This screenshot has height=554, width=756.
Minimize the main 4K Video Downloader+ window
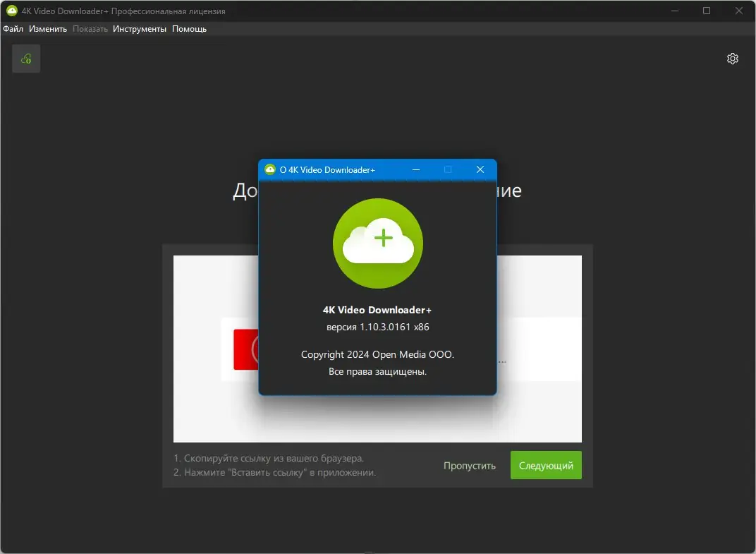coord(675,11)
